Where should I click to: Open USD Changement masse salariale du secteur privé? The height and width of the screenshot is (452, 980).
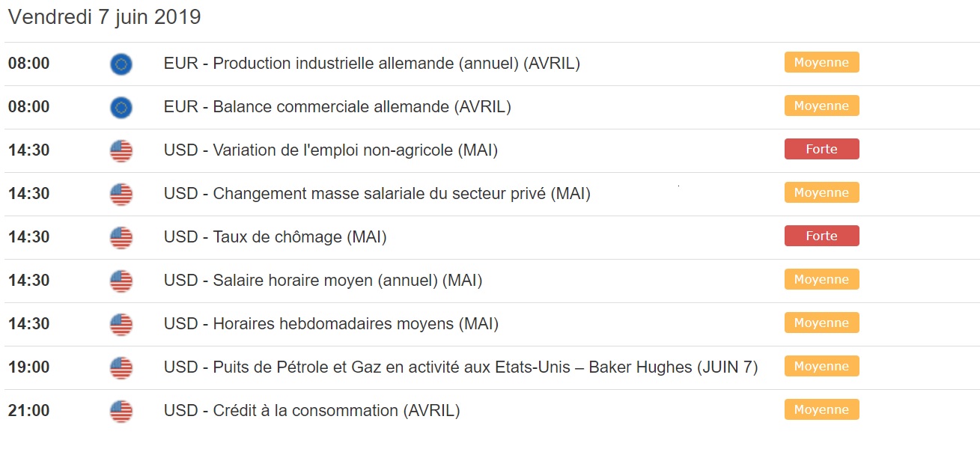point(377,194)
